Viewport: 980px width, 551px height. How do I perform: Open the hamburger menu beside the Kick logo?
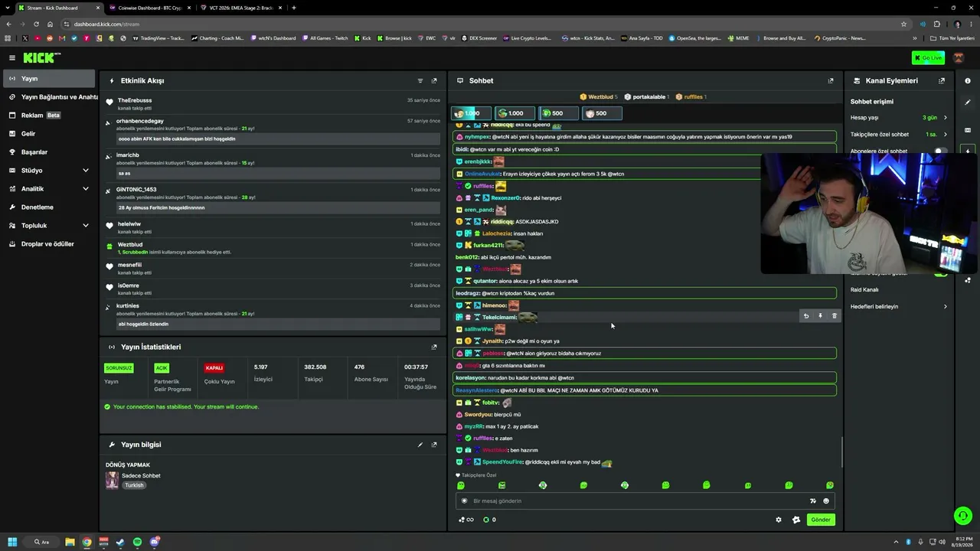pyautogui.click(x=11, y=57)
